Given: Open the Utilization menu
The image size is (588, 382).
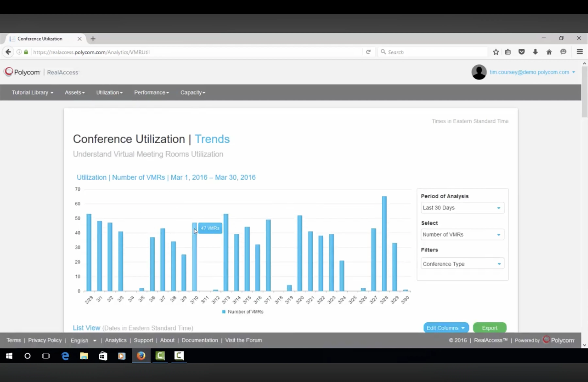Looking at the screenshot, I should click(x=109, y=92).
